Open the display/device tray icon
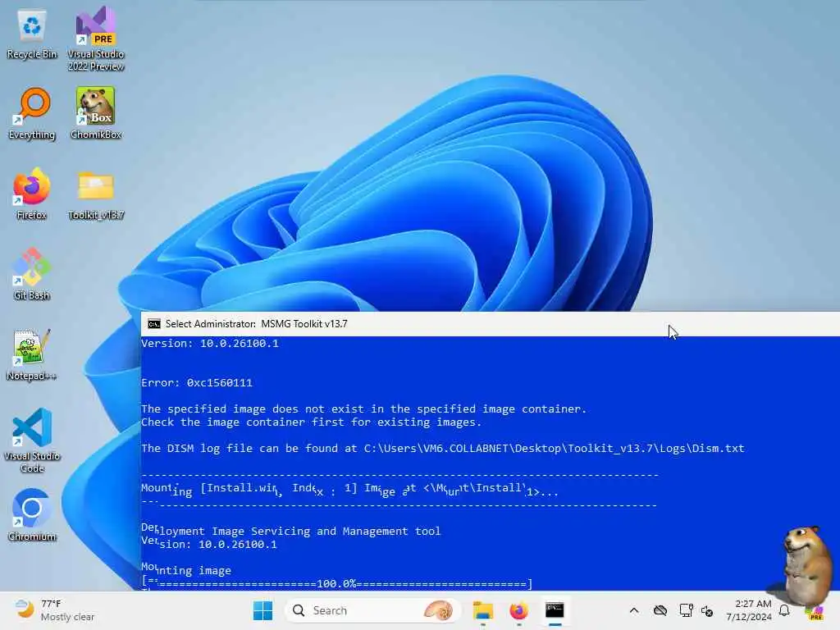 (x=685, y=610)
